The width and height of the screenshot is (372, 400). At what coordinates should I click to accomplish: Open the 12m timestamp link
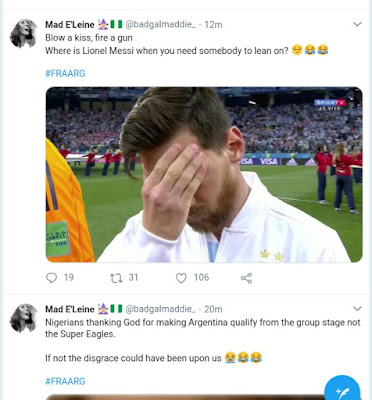click(213, 25)
